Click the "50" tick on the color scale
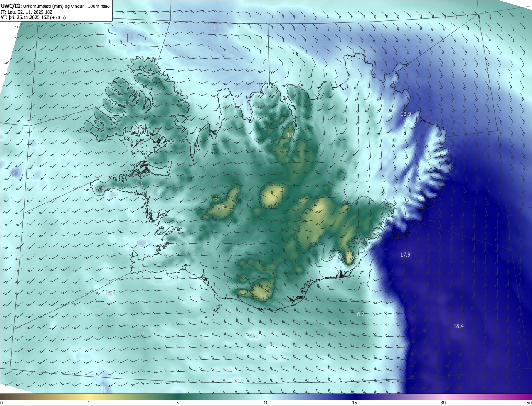 529,403
